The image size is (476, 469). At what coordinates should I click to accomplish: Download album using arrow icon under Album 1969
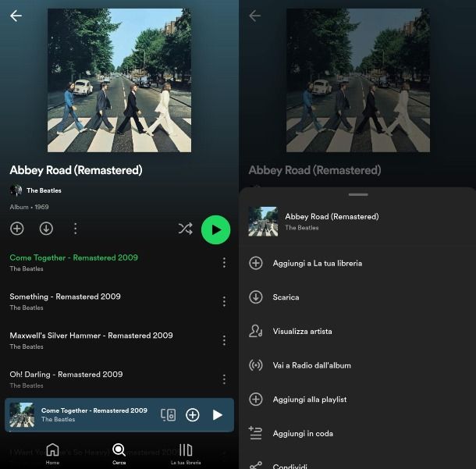coord(46,229)
